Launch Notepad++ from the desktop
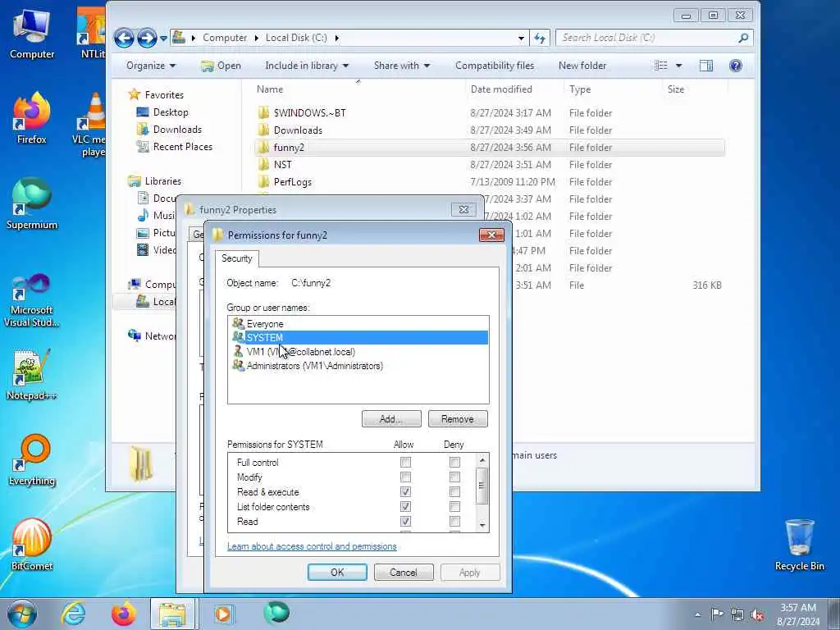 [32, 375]
